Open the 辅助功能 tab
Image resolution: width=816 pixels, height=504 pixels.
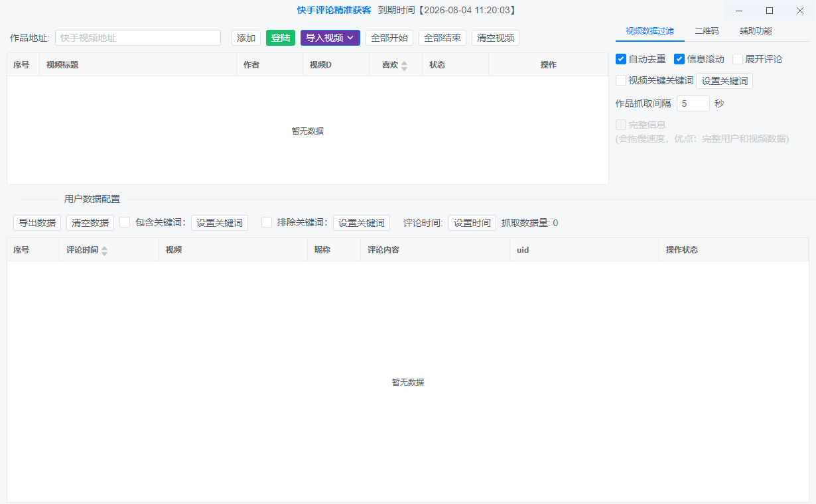click(x=756, y=31)
